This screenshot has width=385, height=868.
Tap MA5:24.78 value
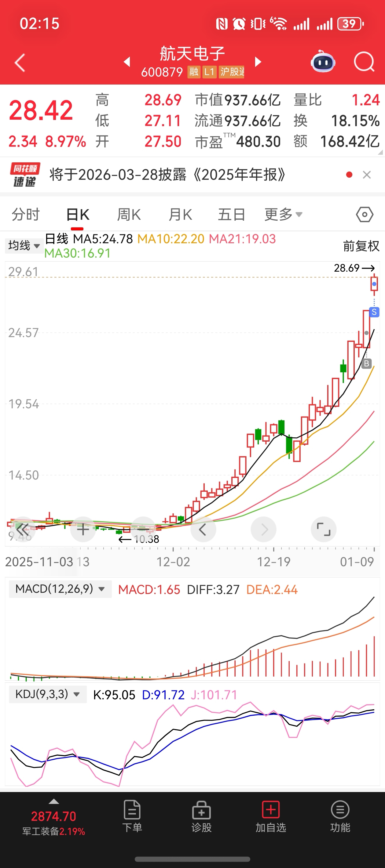(103, 239)
